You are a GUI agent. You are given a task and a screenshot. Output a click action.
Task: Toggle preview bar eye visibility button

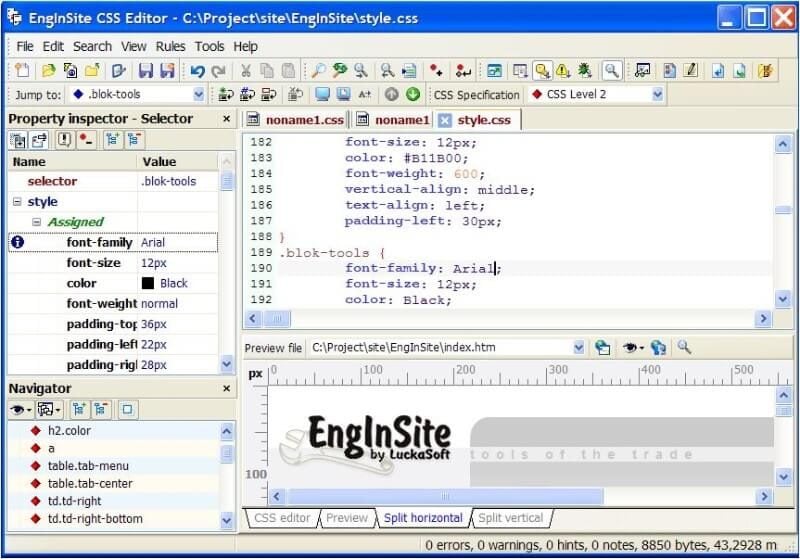coord(633,348)
